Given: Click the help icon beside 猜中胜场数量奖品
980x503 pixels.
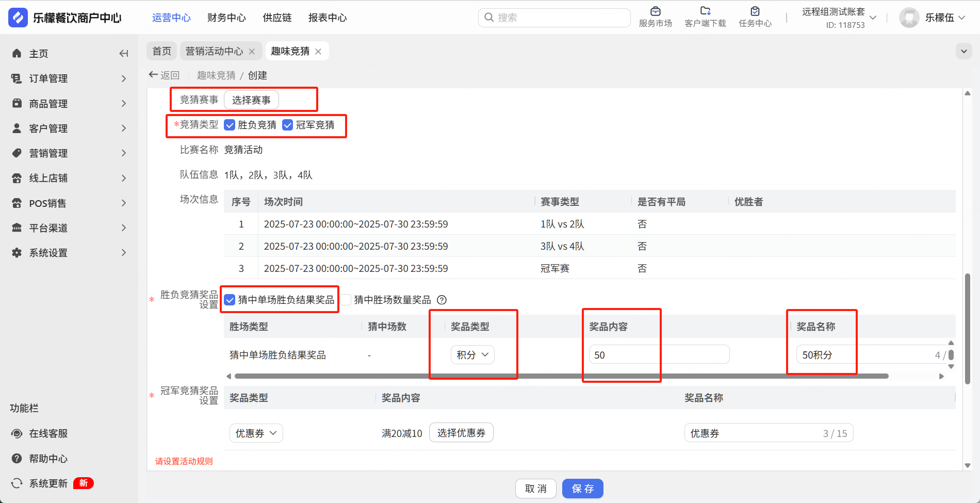Looking at the screenshot, I should pyautogui.click(x=442, y=300).
